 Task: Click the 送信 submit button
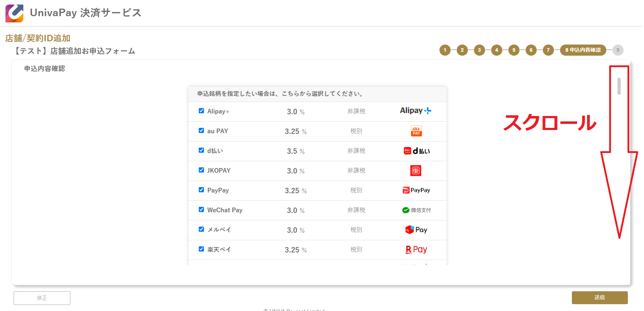[x=600, y=298]
